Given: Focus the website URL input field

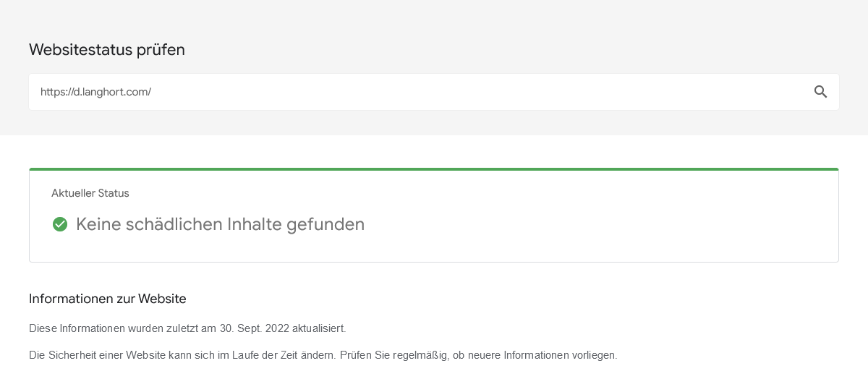Looking at the screenshot, I should [x=434, y=92].
